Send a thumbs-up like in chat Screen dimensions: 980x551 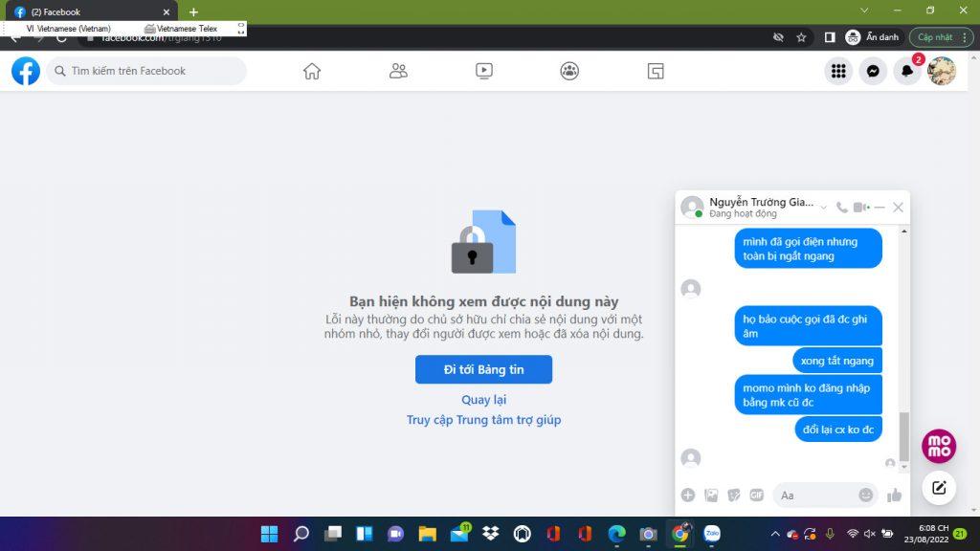pyautogui.click(x=895, y=495)
